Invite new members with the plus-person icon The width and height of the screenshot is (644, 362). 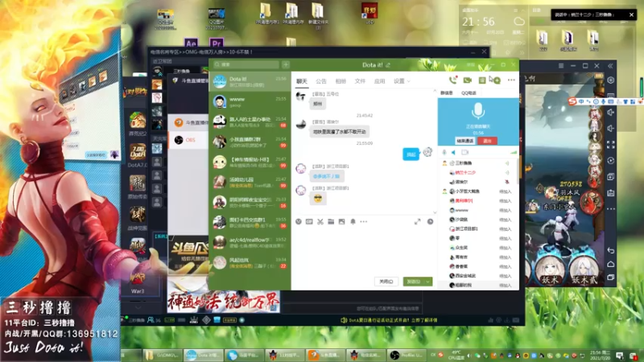click(497, 80)
